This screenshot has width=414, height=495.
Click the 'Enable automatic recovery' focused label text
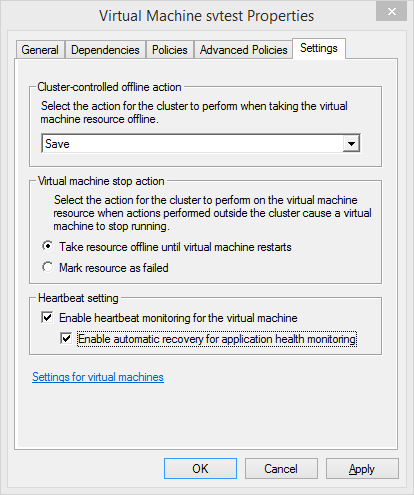point(217,339)
